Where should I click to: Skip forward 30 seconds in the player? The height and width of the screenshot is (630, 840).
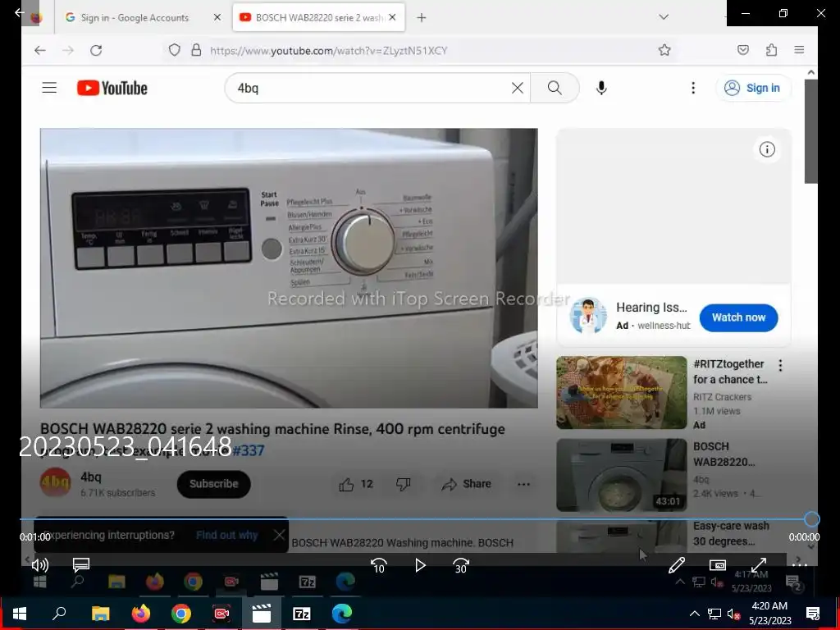461,565
